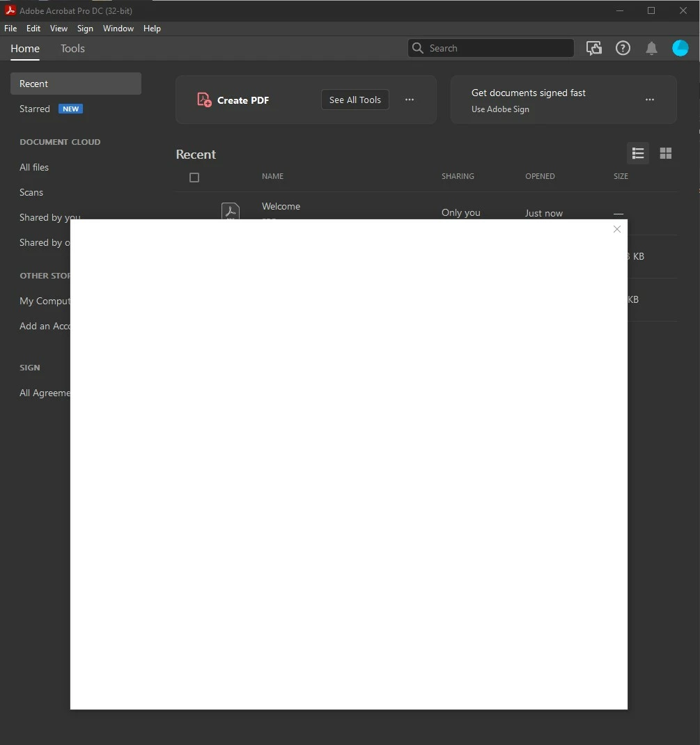Open the notifications bell
700x745 pixels.
(x=651, y=48)
